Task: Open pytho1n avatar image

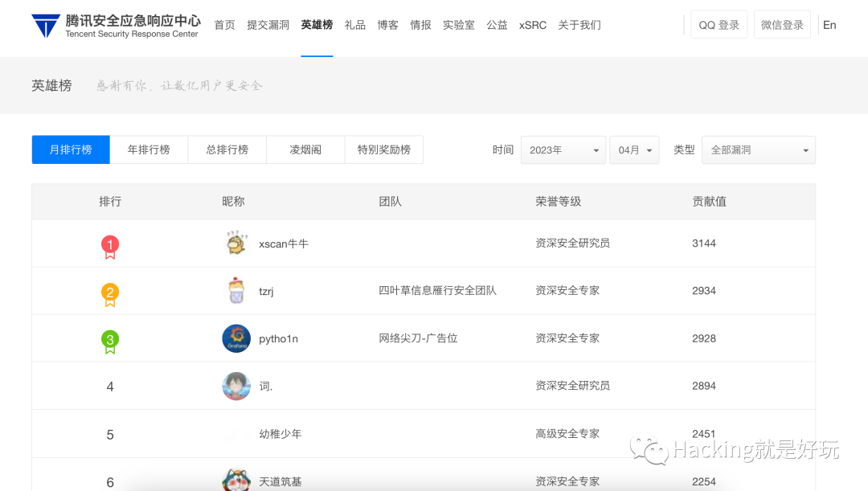Action: pos(236,338)
